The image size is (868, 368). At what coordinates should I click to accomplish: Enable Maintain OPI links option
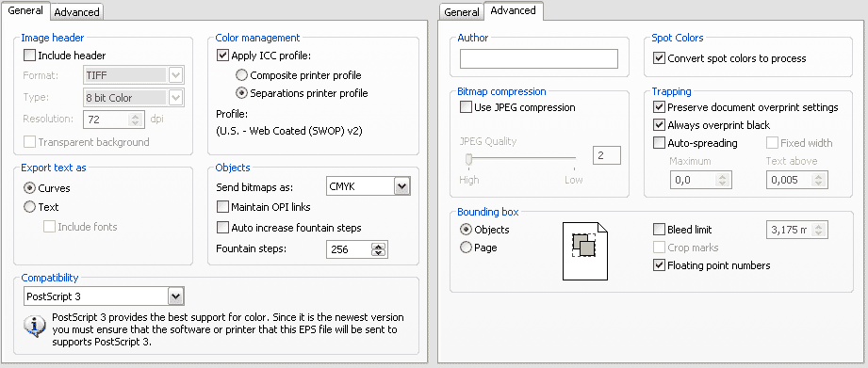[x=222, y=207]
